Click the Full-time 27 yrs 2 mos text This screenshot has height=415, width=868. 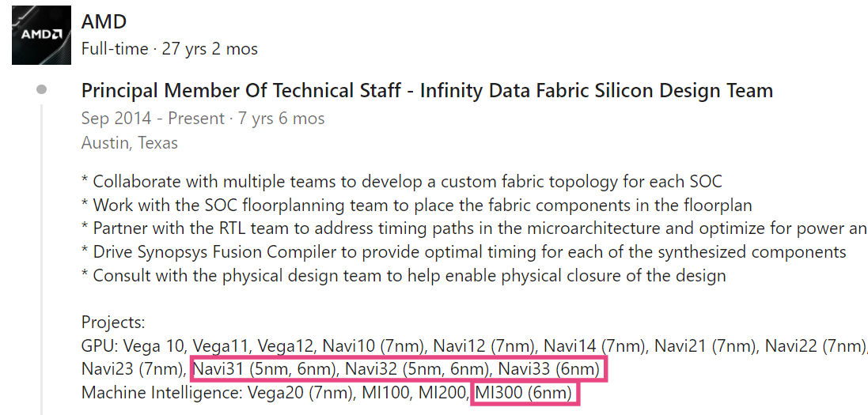(x=169, y=49)
